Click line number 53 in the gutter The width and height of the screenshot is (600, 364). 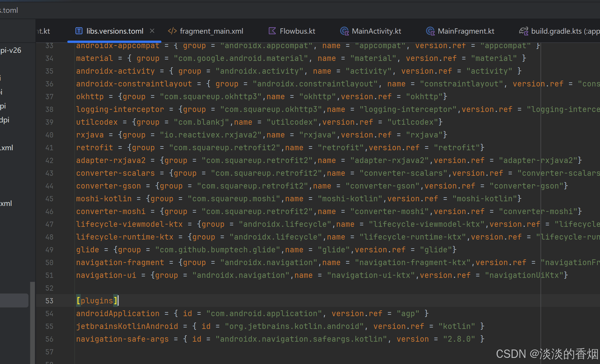(x=49, y=301)
